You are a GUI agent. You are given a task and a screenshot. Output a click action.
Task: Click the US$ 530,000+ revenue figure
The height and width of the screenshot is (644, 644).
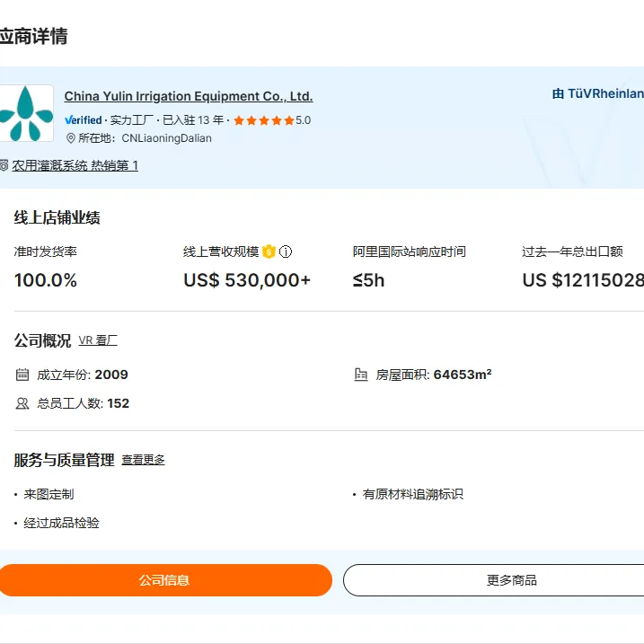pyautogui.click(x=247, y=280)
